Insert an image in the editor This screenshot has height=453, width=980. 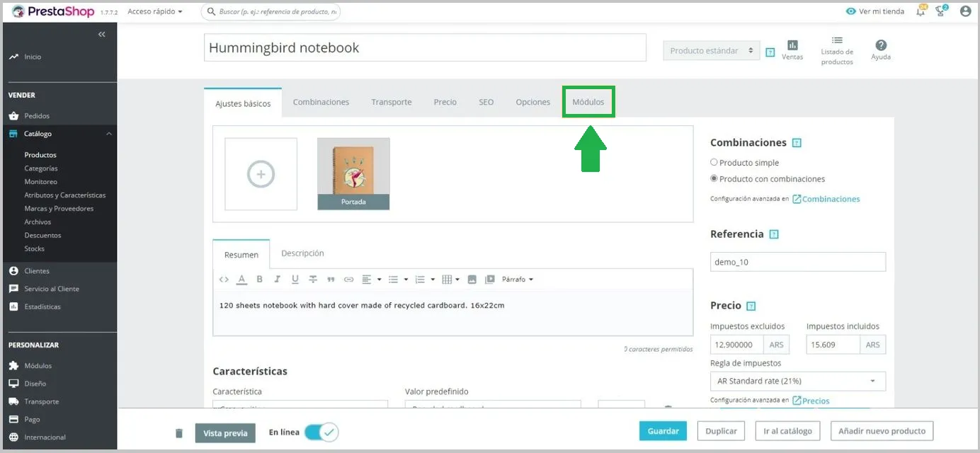tap(472, 280)
